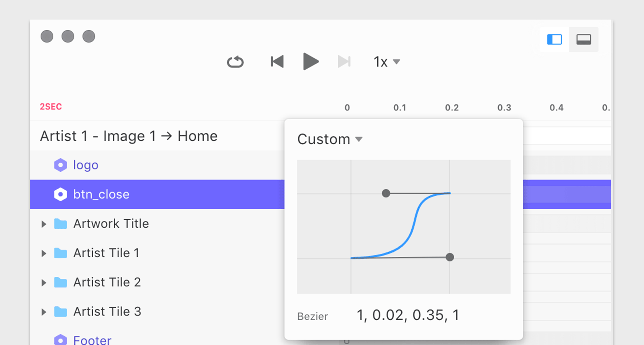This screenshot has height=345, width=644.
Task: Select the Artwork Title group row
Action: (x=111, y=223)
